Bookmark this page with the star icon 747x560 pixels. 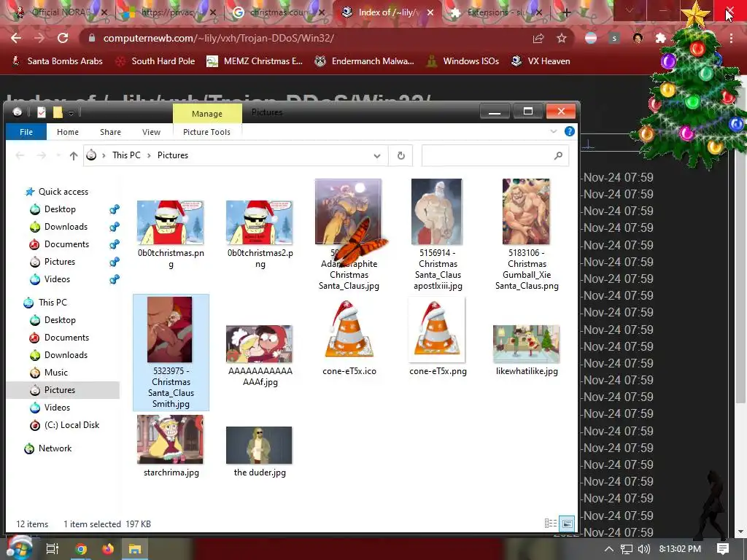[562, 38]
